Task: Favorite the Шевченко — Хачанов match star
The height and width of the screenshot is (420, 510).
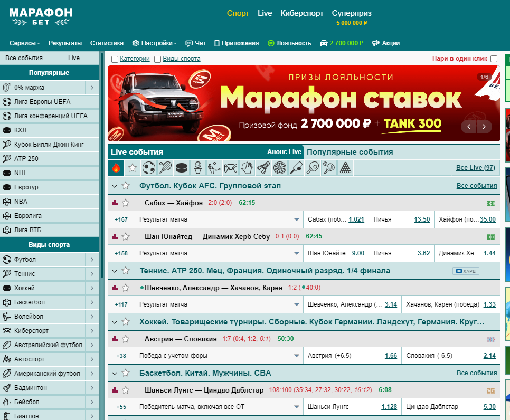Action: (x=126, y=288)
